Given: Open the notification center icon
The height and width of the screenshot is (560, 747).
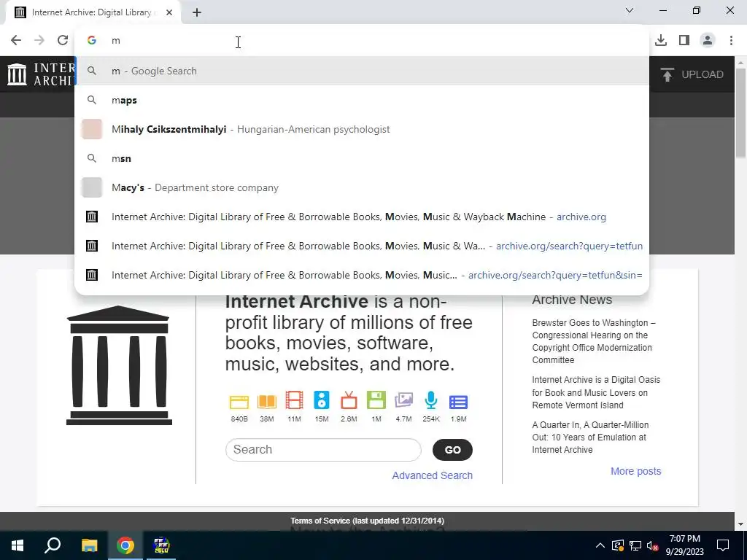Looking at the screenshot, I should 723,545.
